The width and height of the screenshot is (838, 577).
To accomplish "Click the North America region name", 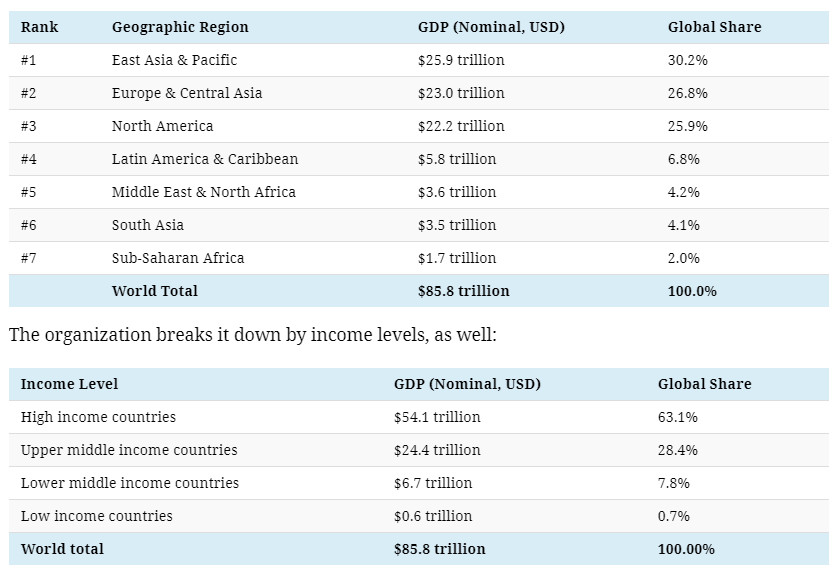I will (162, 126).
